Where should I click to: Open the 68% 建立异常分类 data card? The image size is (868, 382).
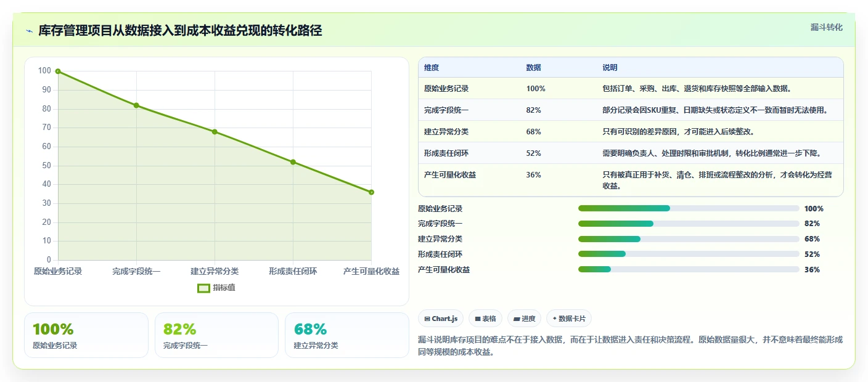(347, 335)
